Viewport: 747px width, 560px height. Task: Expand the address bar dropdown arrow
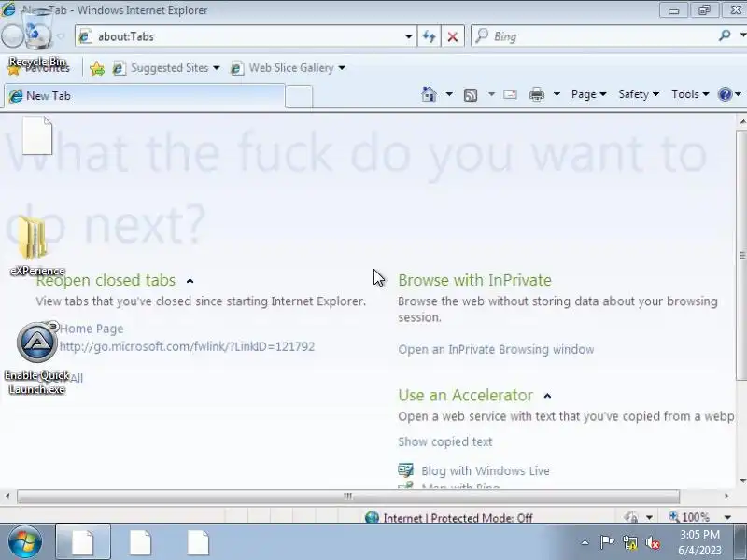click(408, 36)
